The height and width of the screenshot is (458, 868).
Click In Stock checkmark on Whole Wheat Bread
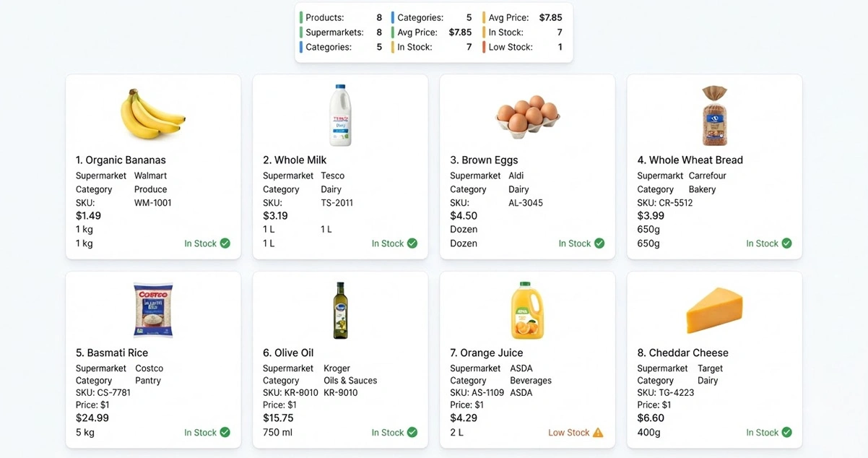(x=786, y=243)
